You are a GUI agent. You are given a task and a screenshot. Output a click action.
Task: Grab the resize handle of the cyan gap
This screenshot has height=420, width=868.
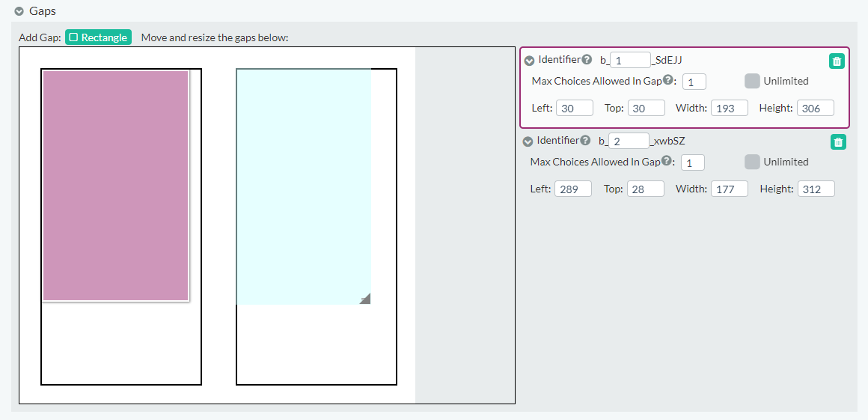coord(365,299)
